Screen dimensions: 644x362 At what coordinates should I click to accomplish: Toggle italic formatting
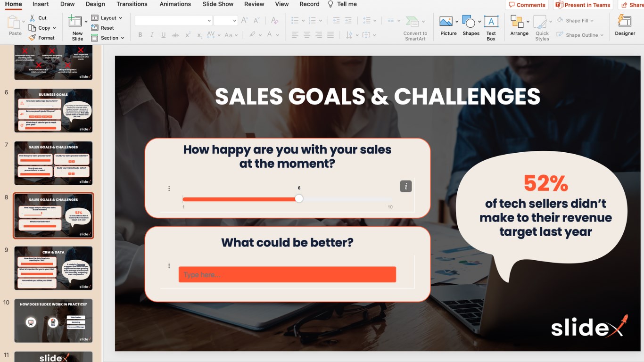click(152, 35)
